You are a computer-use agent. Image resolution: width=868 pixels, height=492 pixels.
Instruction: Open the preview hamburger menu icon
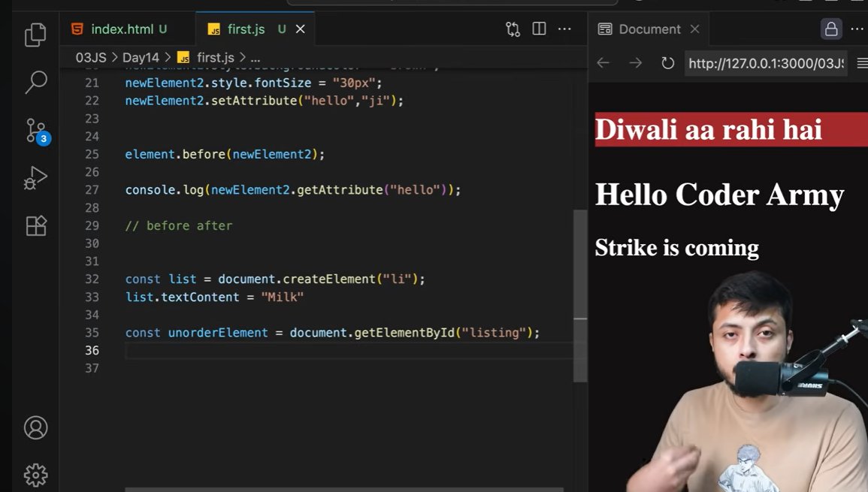pyautogui.click(x=862, y=63)
